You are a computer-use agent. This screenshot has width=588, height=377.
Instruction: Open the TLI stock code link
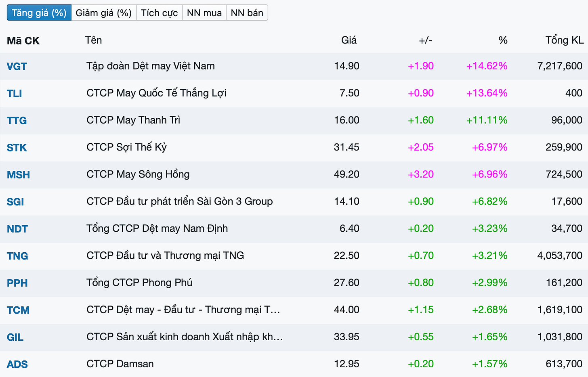[x=15, y=94]
